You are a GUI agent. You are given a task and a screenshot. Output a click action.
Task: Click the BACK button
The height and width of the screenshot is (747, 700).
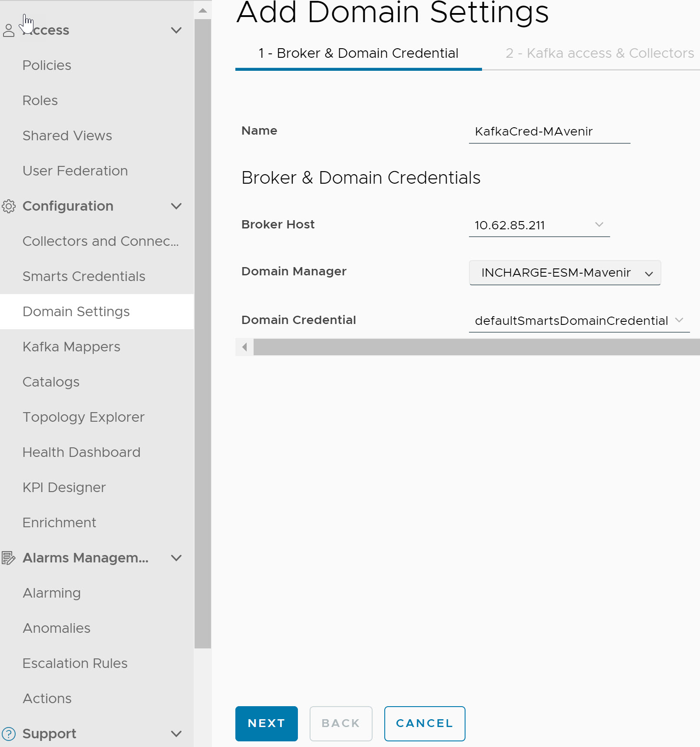click(x=341, y=724)
